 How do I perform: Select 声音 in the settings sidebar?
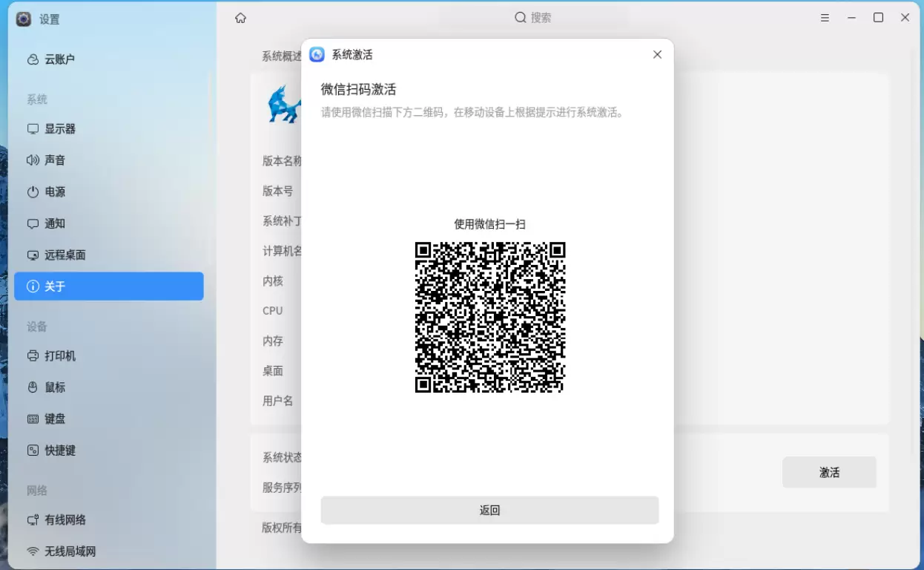point(108,160)
